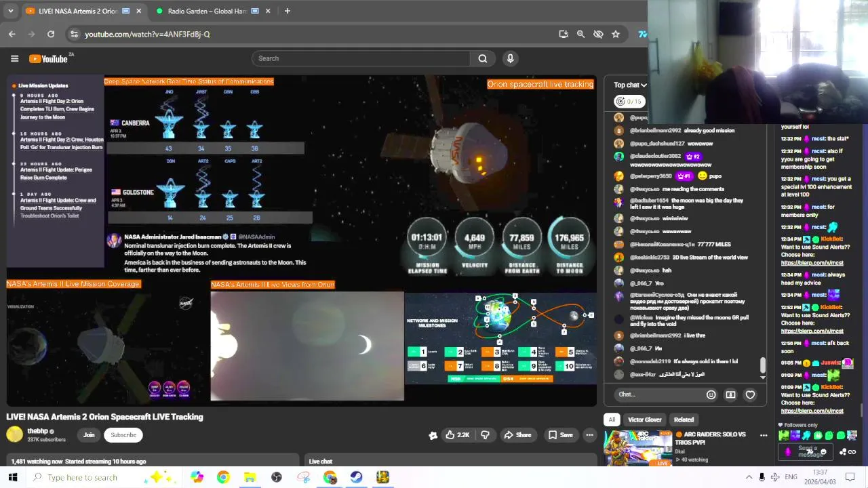Toggle the Subscribe button for thebhp
The image size is (868, 488).
click(x=123, y=435)
